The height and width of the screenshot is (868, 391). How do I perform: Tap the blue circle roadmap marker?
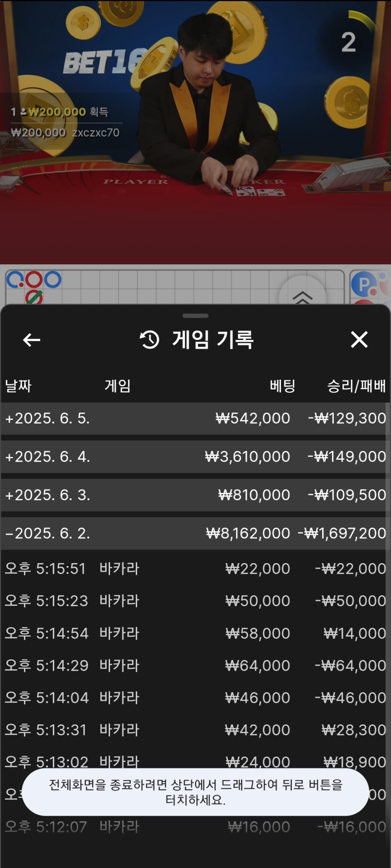click(x=52, y=280)
